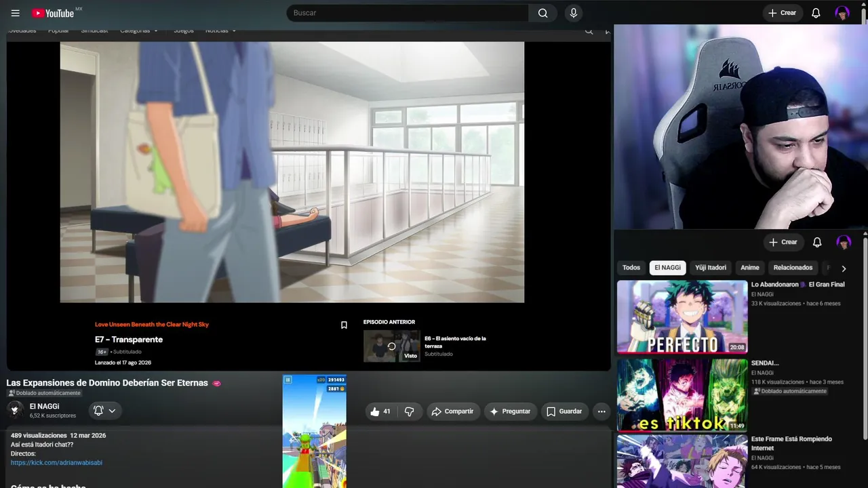Open Simulcast in the Crunchyroll nav
Image resolution: width=868 pixels, height=488 pixels.
(94, 30)
